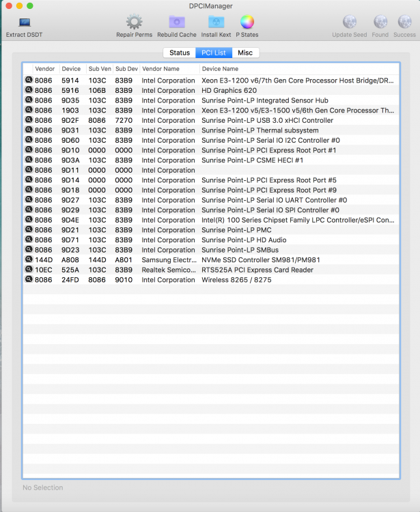
Task: Click the Found globe icon
Action: click(x=380, y=22)
